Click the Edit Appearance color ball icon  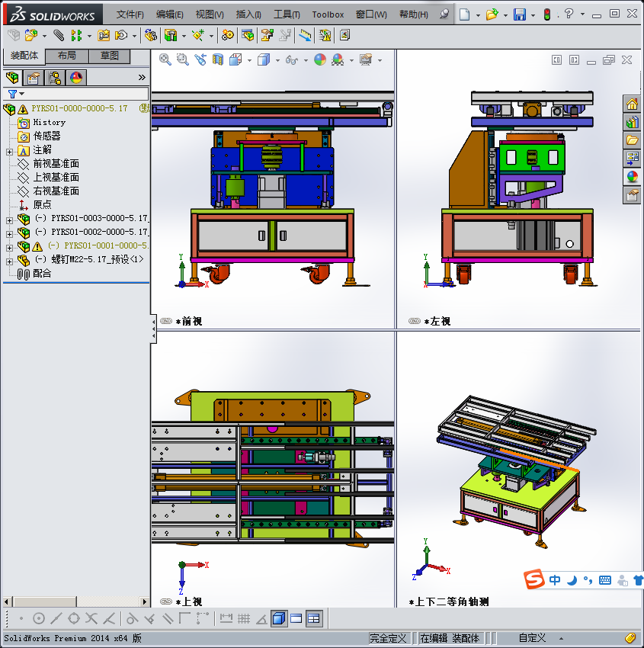tap(320, 60)
